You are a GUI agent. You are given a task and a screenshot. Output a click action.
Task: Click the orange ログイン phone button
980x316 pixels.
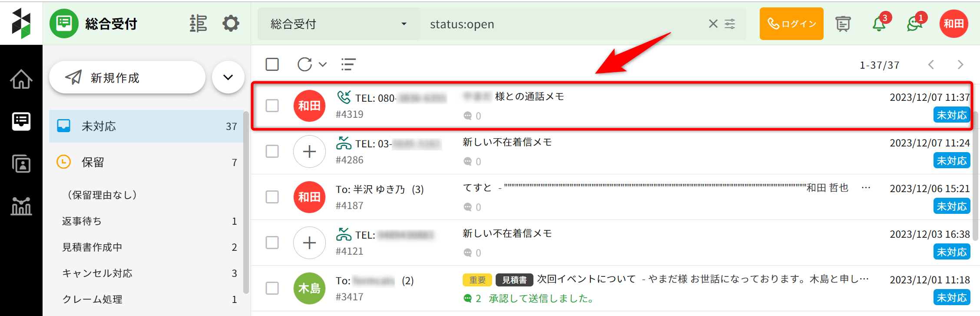coord(791,24)
